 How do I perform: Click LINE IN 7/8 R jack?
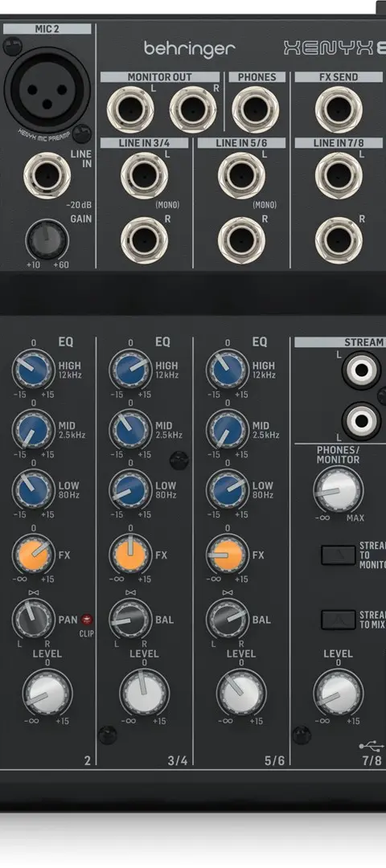[339, 240]
